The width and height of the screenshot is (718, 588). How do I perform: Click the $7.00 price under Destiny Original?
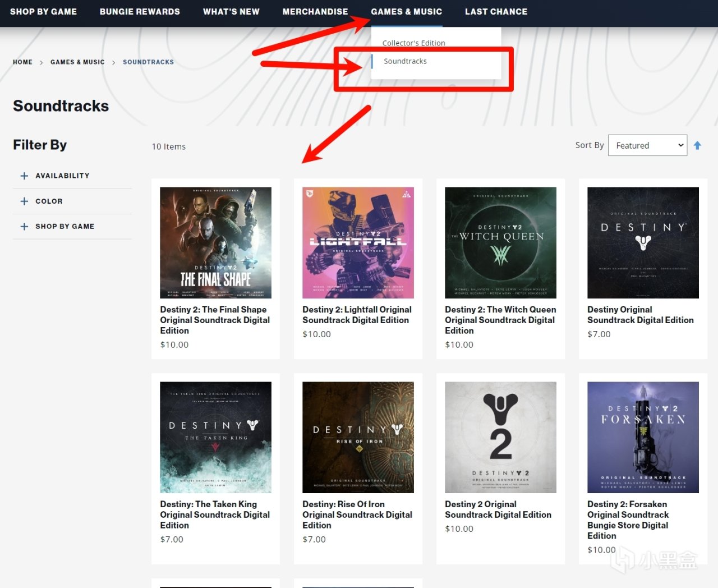click(599, 334)
